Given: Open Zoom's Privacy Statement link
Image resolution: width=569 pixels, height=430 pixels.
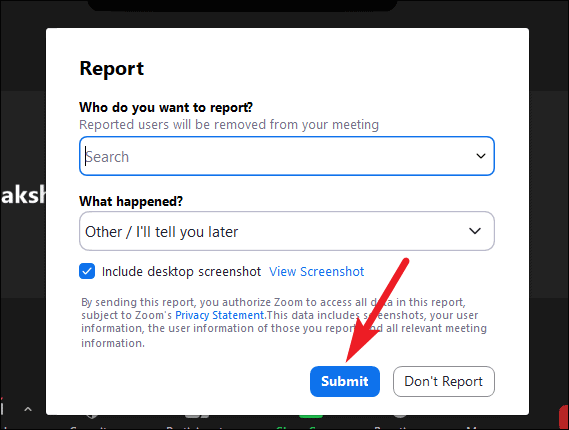Looking at the screenshot, I should 220,315.
